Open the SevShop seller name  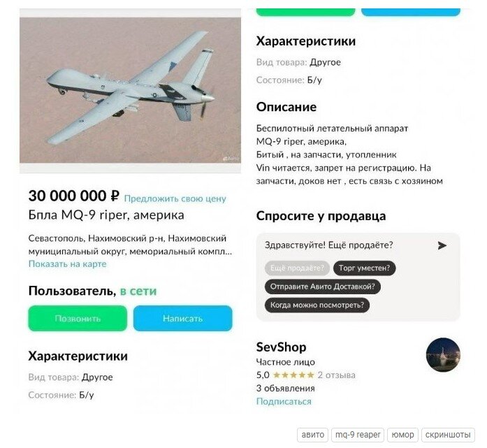pyautogui.click(x=281, y=347)
